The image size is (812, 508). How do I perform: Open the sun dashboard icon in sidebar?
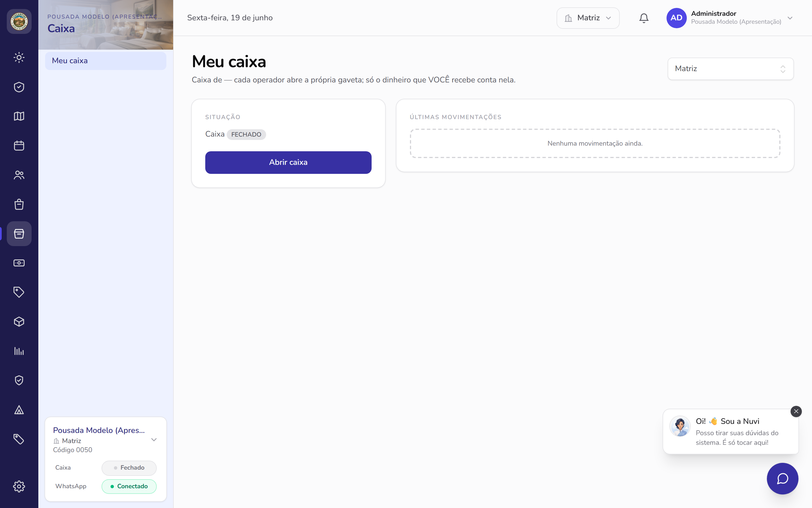[x=19, y=58]
